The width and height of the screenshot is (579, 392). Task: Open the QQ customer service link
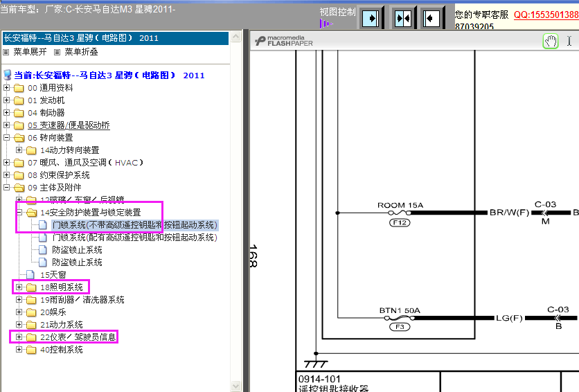pyautogui.click(x=546, y=15)
